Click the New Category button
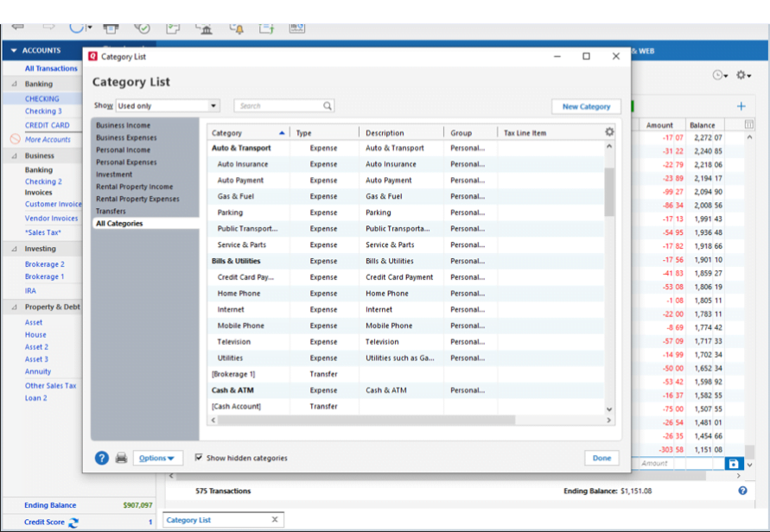Viewport: 770px width, 532px height. pyautogui.click(x=586, y=106)
